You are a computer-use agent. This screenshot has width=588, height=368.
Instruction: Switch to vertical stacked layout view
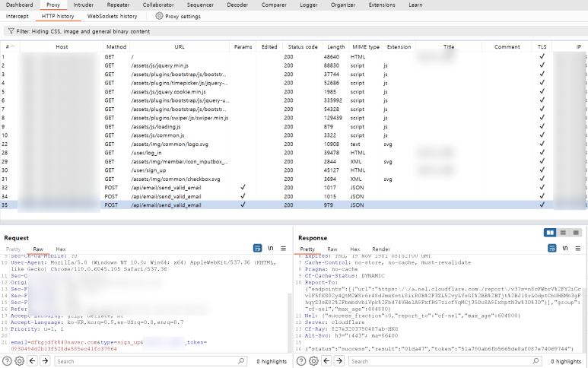point(561,233)
